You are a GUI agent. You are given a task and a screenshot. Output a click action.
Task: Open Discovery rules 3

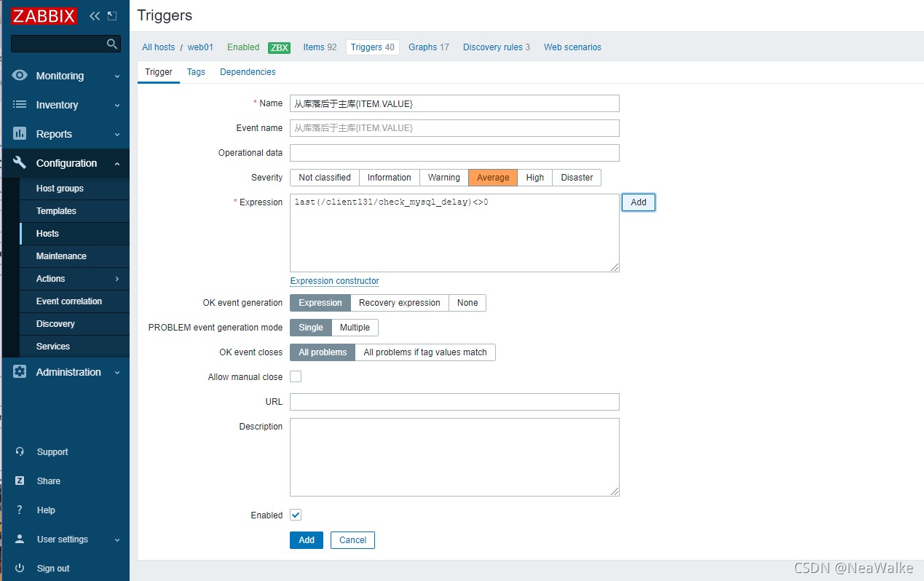coord(497,47)
